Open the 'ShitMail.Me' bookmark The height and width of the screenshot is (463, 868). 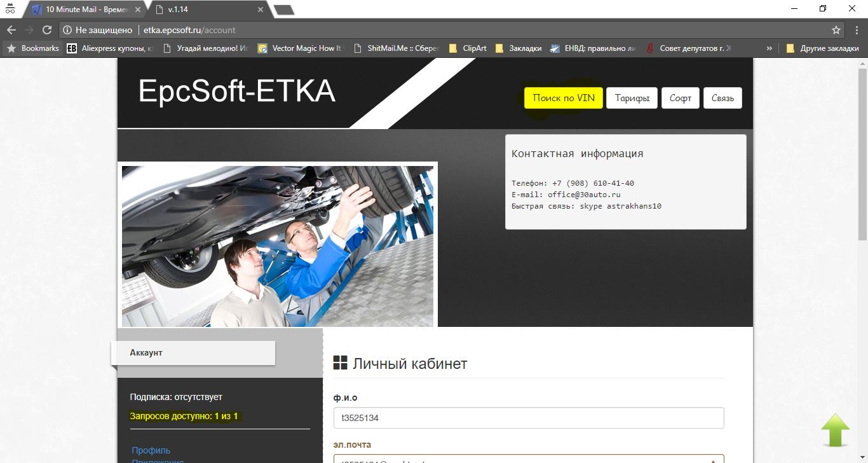pyautogui.click(x=395, y=48)
